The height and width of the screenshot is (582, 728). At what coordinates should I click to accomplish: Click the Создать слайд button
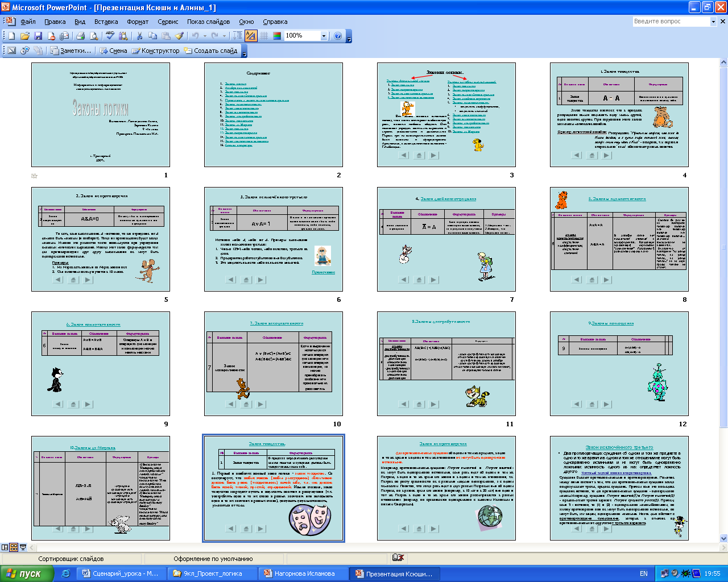[x=210, y=51]
